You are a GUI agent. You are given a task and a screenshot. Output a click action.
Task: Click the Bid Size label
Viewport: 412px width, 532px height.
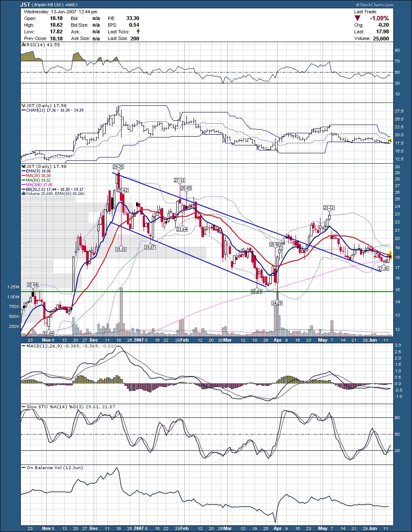(x=80, y=25)
